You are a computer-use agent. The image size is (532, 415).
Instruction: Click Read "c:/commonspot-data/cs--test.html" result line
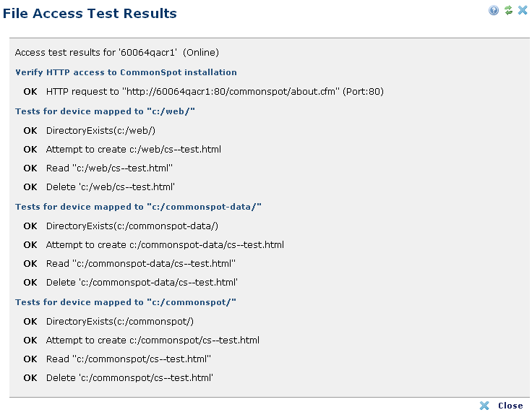[140, 264]
